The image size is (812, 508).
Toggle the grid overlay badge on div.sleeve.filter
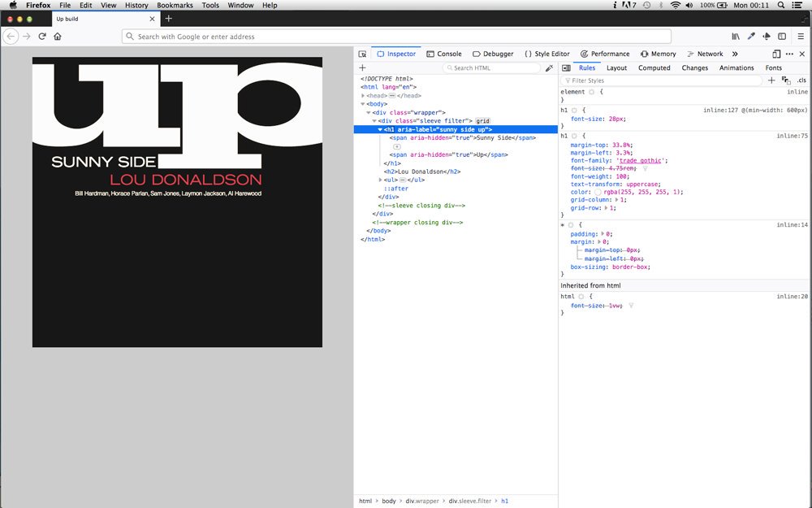(483, 120)
